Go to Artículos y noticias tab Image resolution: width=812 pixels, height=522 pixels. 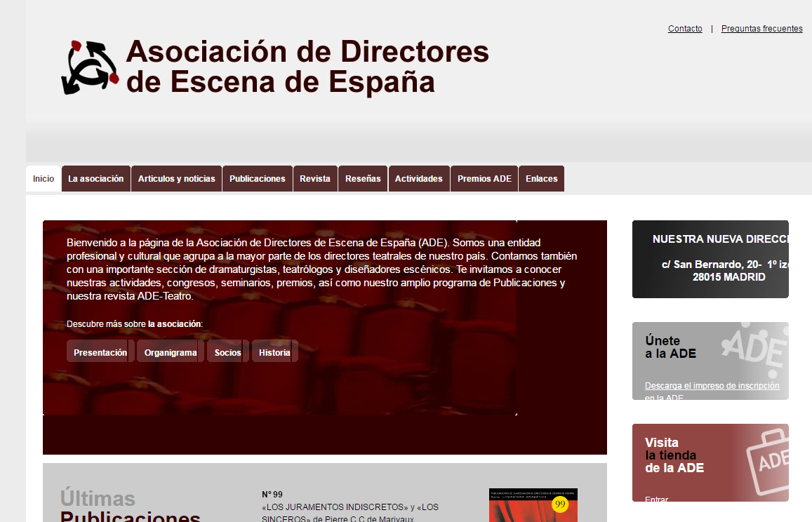point(176,179)
